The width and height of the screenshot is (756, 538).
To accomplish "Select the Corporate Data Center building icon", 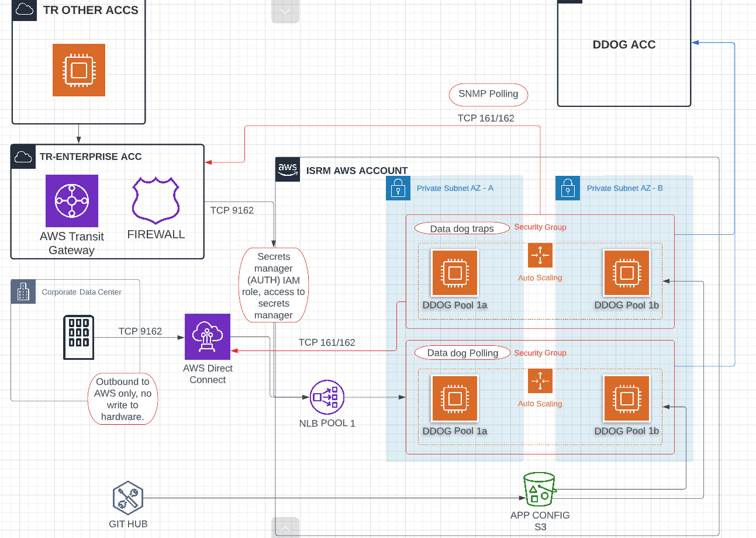I will click(x=23, y=291).
